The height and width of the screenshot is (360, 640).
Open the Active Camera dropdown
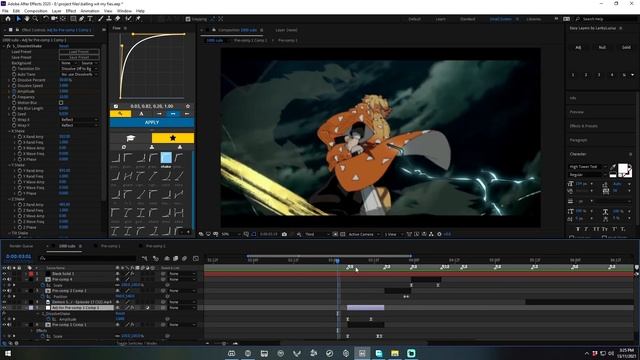coord(364,234)
